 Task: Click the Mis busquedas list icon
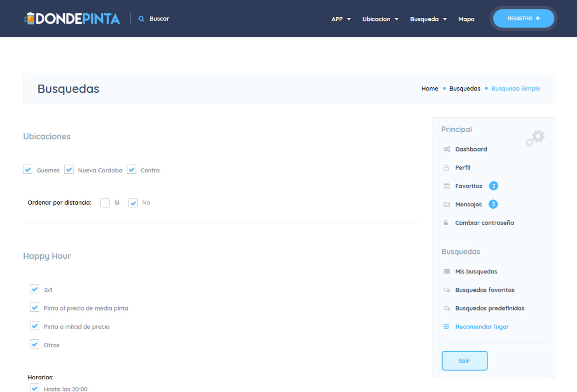click(446, 271)
